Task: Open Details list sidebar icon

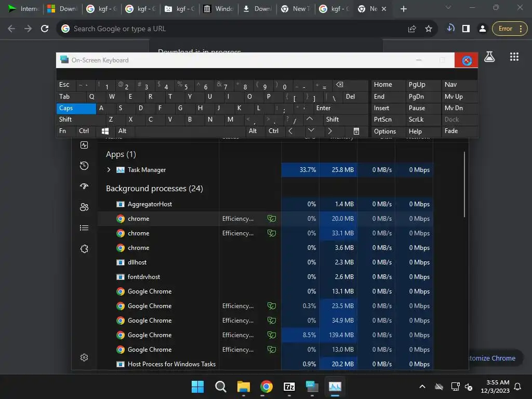Action: [x=84, y=228]
